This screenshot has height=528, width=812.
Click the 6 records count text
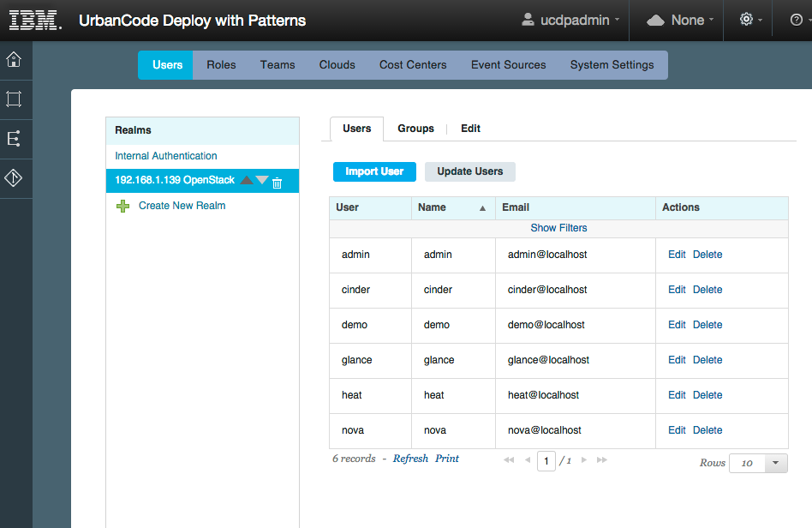click(354, 459)
